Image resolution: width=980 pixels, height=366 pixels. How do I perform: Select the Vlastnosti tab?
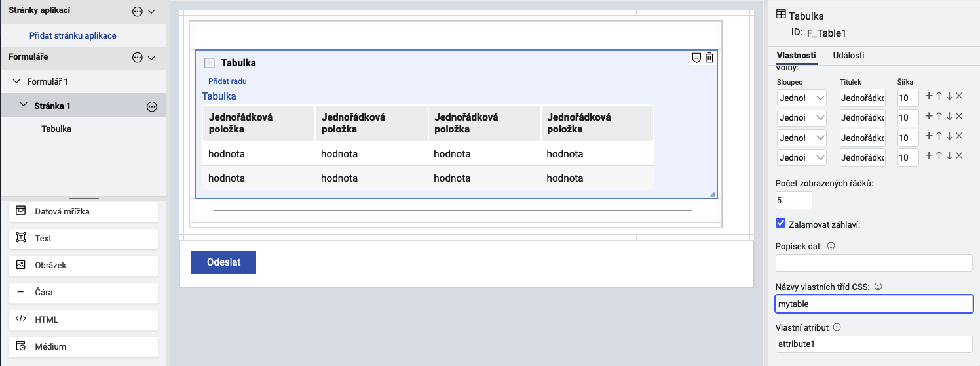click(x=796, y=56)
